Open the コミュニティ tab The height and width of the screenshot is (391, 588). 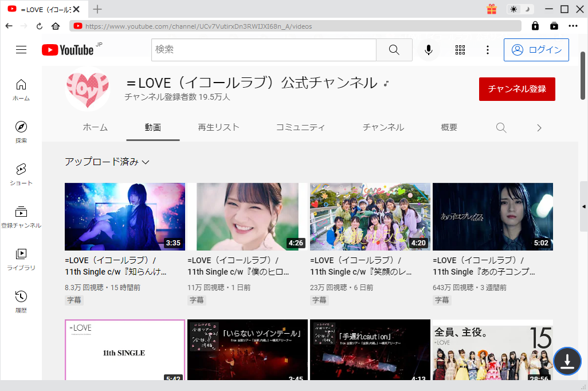pos(300,128)
